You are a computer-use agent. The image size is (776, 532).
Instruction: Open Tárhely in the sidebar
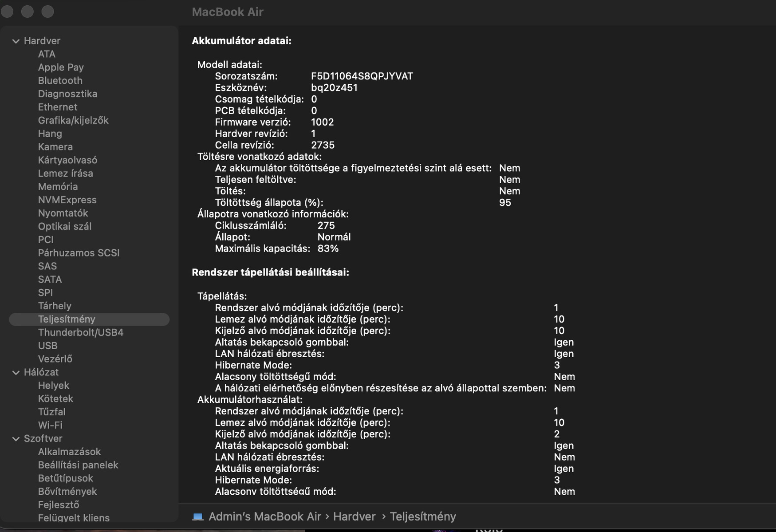tap(55, 306)
